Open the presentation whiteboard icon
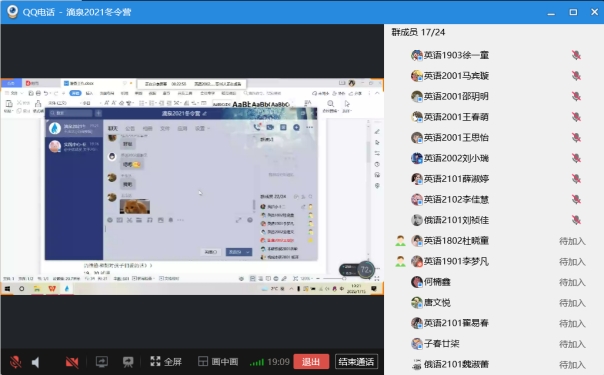 pyautogui.click(x=128, y=362)
